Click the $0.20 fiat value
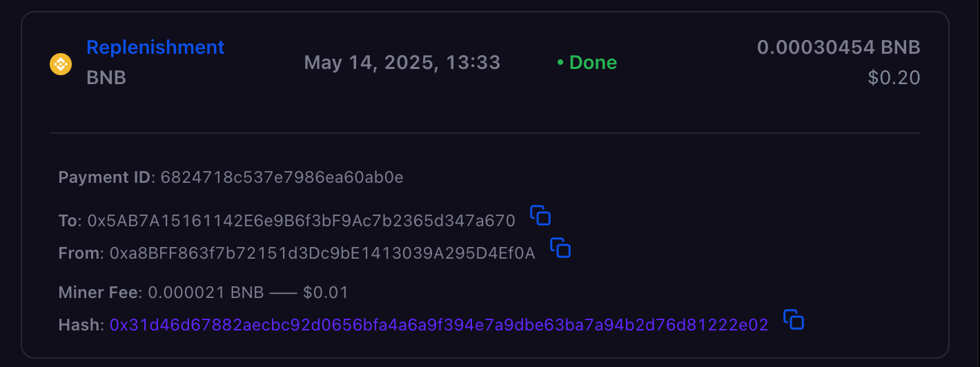 [894, 78]
